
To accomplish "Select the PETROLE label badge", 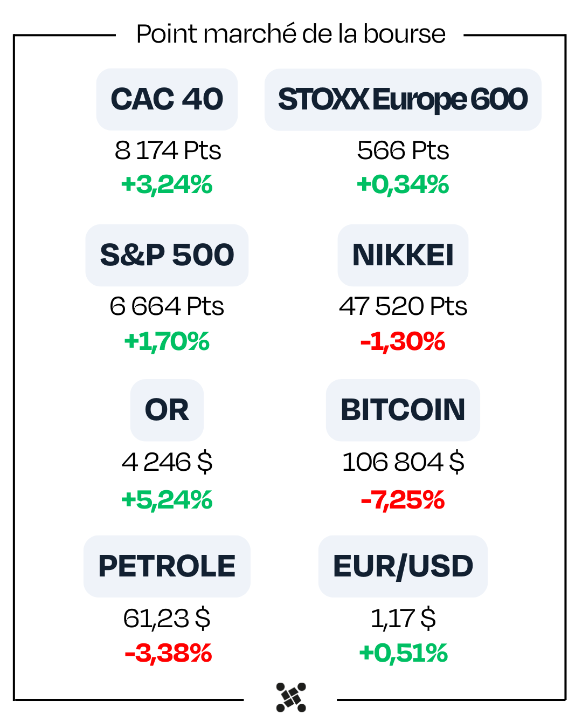I will (x=167, y=566).
